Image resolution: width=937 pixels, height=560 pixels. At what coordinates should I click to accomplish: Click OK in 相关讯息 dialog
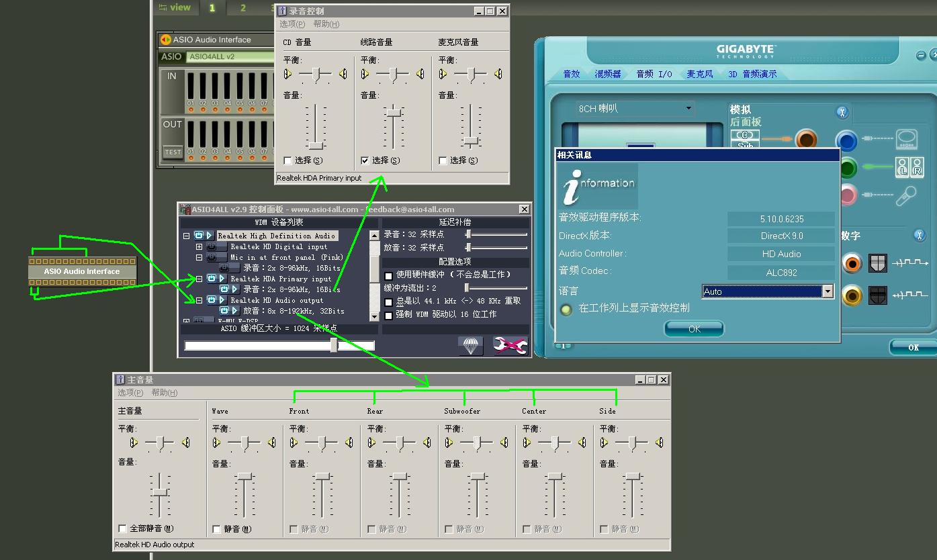(x=695, y=329)
